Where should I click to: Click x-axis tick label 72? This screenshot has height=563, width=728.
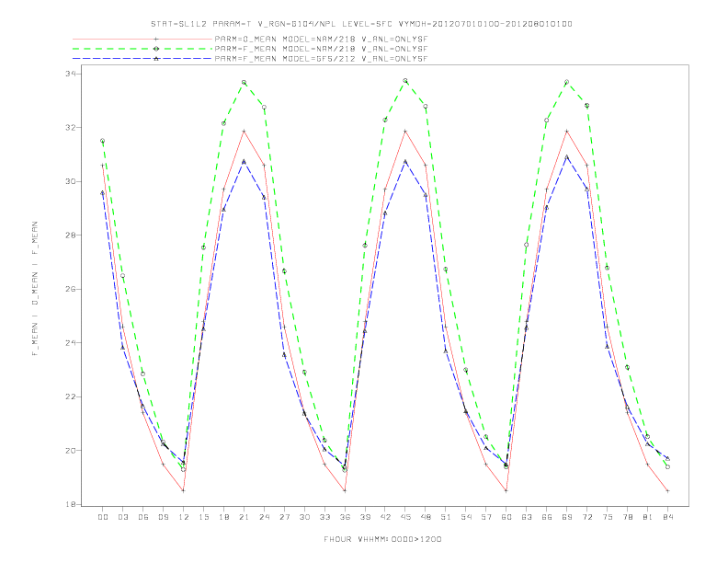pyautogui.click(x=586, y=517)
